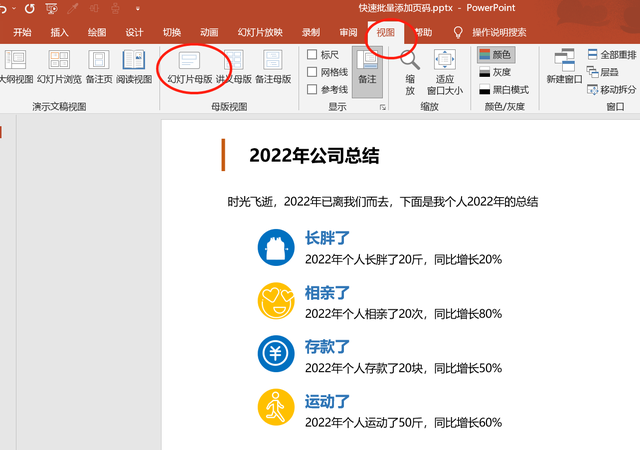Enable the 参考线 guides checkbox
The width and height of the screenshot is (640, 450).
pyautogui.click(x=312, y=89)
